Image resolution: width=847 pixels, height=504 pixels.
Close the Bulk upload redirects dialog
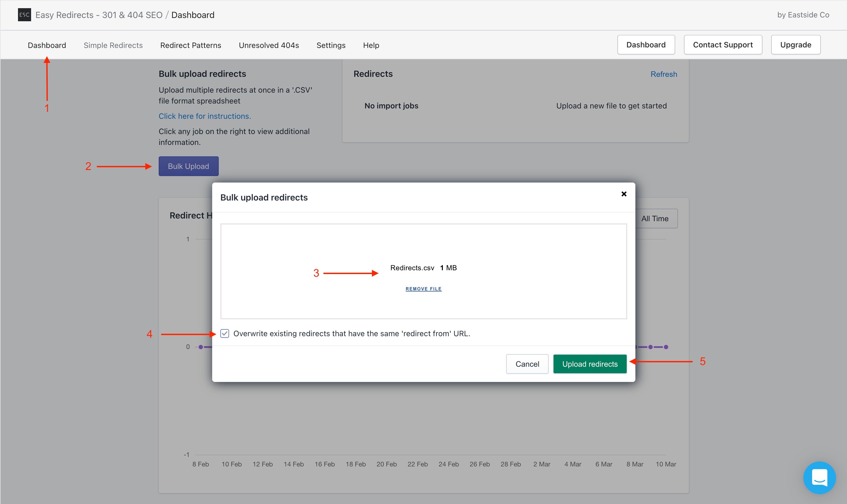point(624,194)
